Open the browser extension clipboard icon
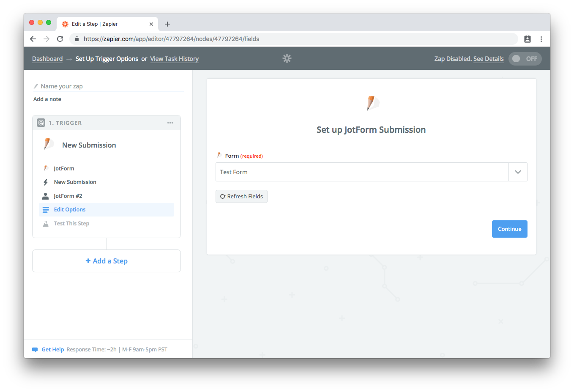Screen dimensions: 574x392 (528, 39)
